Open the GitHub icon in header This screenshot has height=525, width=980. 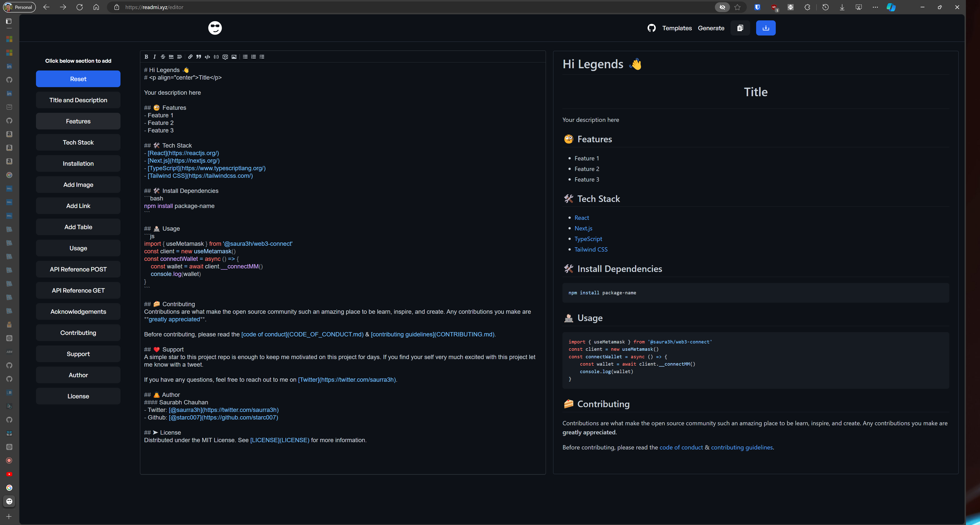(x=651, y=28)
